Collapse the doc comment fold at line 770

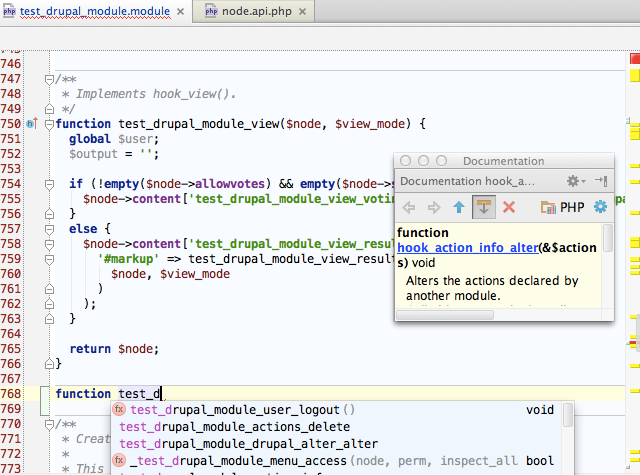coord(49,424)
